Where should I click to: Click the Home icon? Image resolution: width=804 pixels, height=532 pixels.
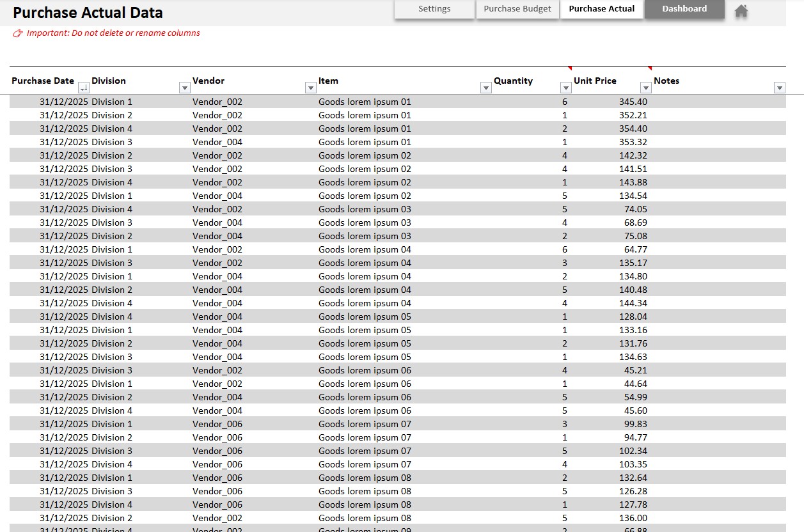(x=741, y=11)
